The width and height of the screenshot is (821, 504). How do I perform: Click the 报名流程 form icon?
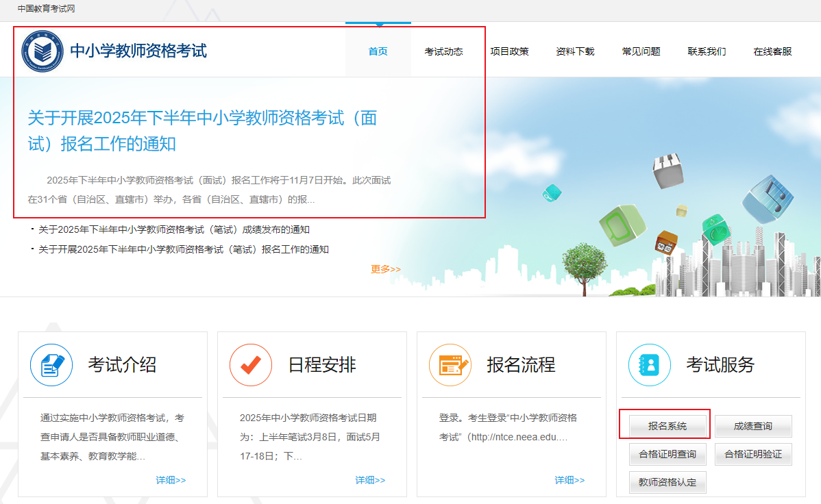[x=450, y=365]
